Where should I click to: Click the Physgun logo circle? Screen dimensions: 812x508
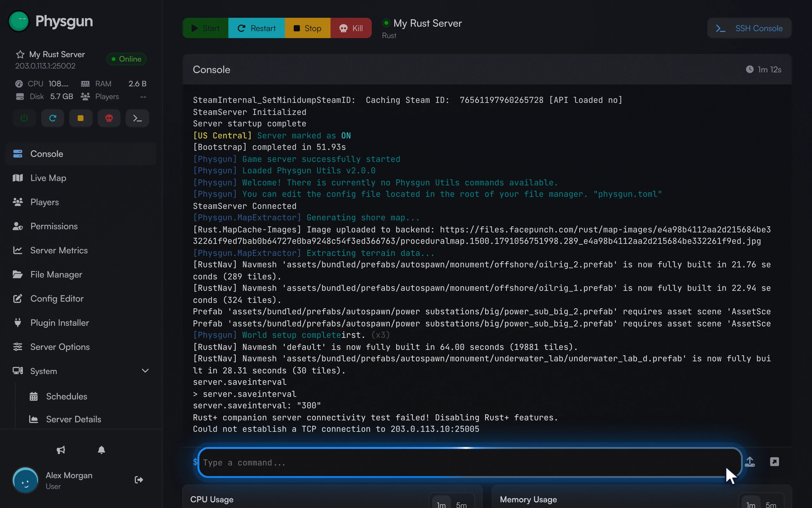tap(19, 21)
